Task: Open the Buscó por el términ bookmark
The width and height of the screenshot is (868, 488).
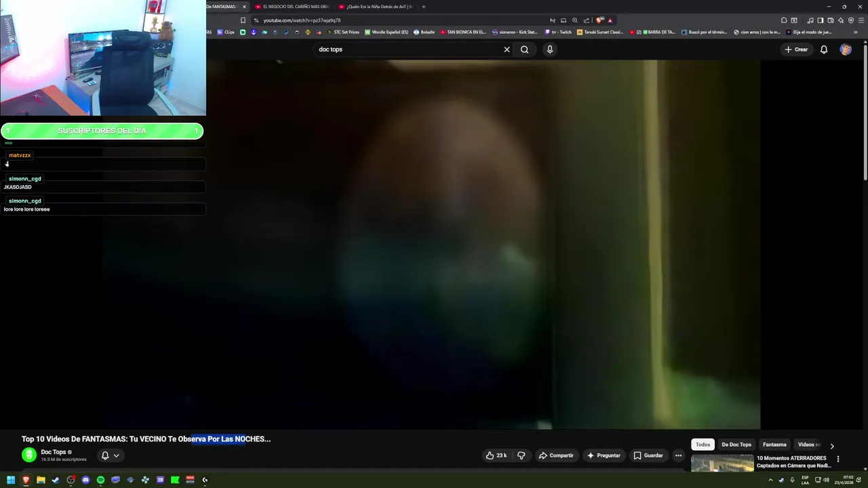Action: 704,32
